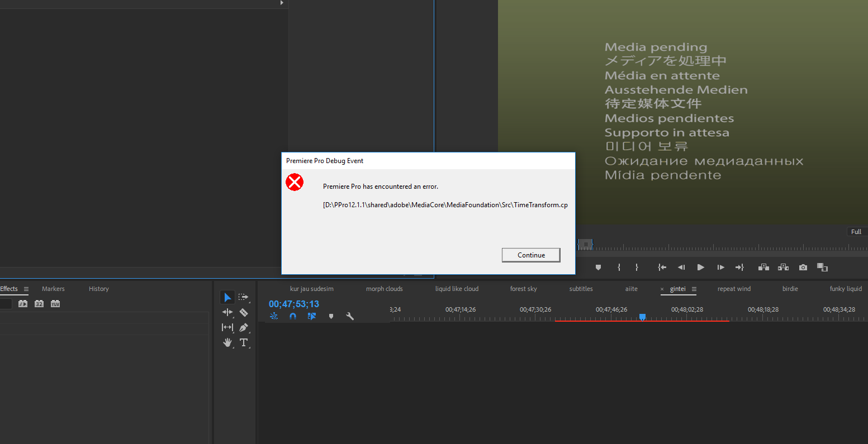The image size is (868, 444).
Task: Add a marker from the timeline header
Action: pos(331,316)
